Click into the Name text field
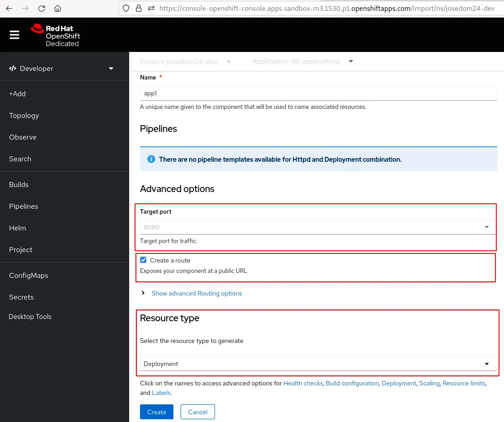Image resolution: width=504 pixels, height=422 pixels. pos(318,94)
